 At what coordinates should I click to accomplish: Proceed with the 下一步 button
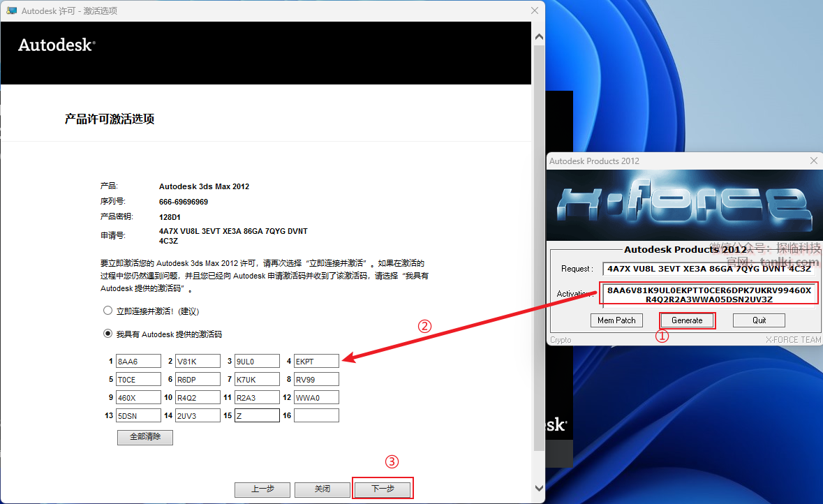(383, 489)
